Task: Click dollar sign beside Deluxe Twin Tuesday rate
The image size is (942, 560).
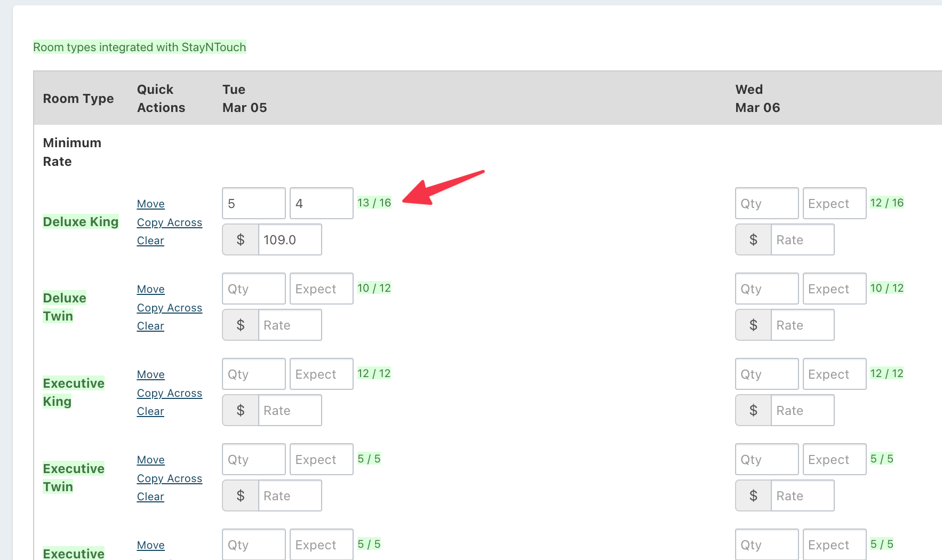Action: pos(241,325)
